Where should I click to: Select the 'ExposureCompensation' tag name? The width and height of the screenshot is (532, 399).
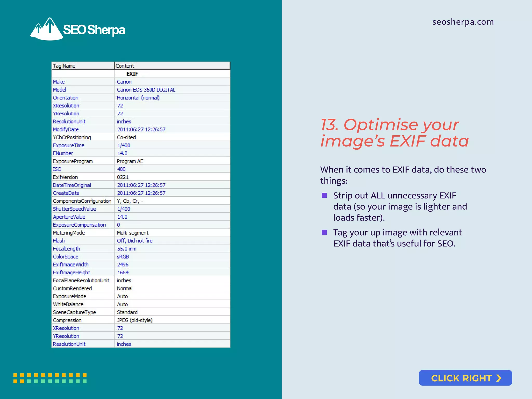79,225
